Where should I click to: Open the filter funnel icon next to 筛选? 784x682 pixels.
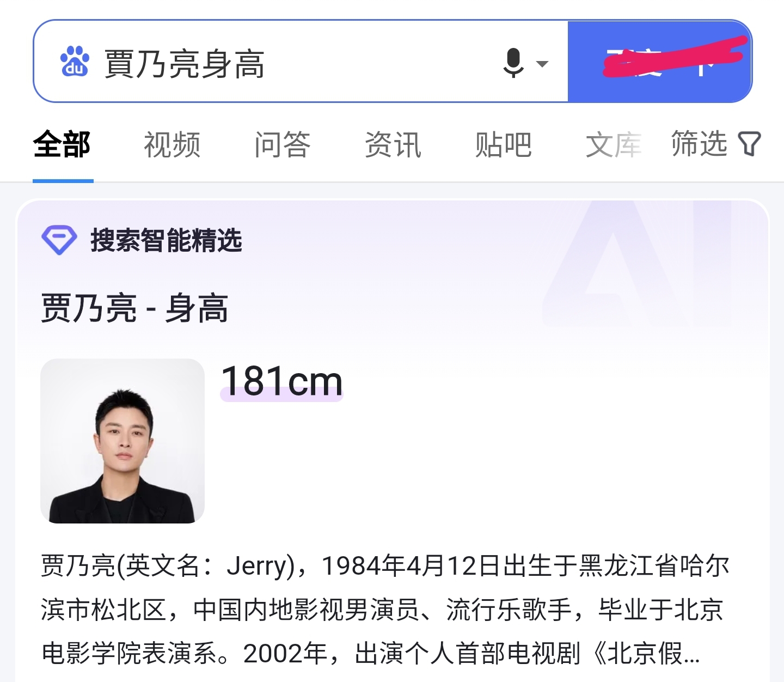(750, 143)
